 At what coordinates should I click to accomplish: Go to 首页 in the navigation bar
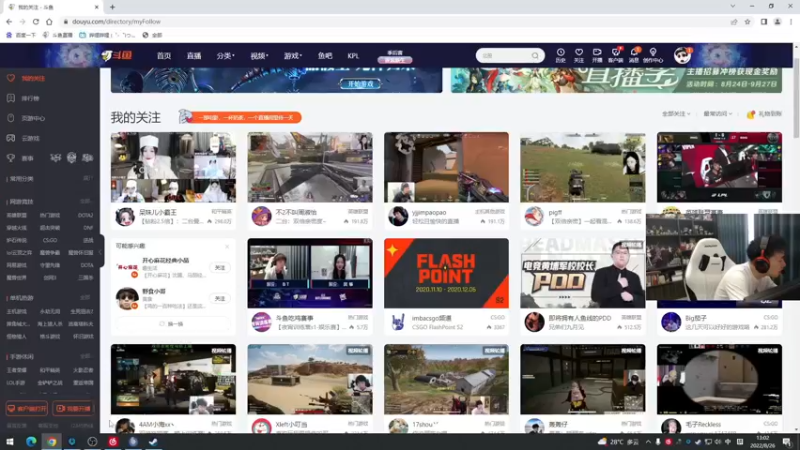(164, 56)
